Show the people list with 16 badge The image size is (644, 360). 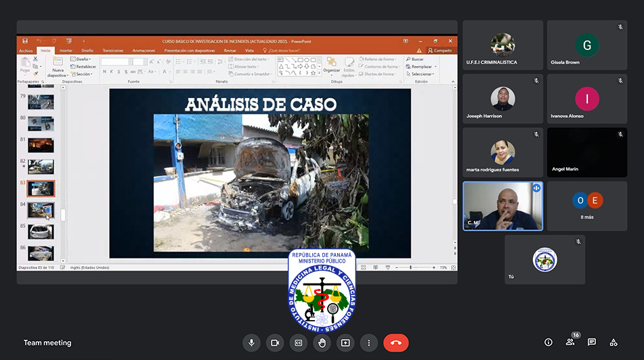[x=570, y=342]
